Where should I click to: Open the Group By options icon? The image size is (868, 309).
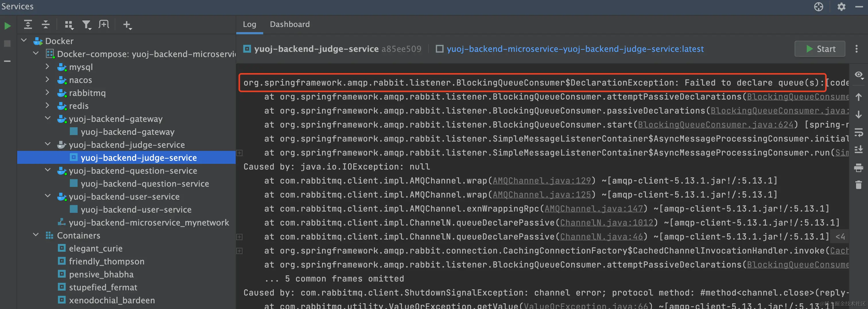(69, 25)
